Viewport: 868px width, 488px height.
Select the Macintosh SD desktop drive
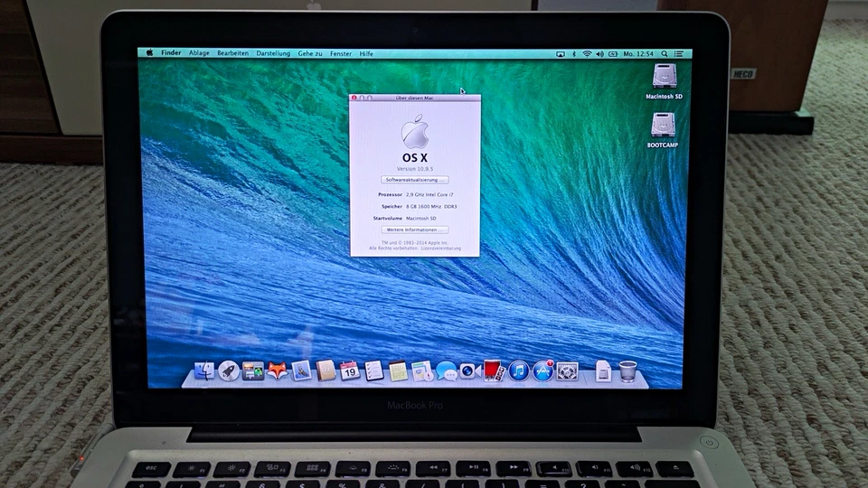[664, 81]
